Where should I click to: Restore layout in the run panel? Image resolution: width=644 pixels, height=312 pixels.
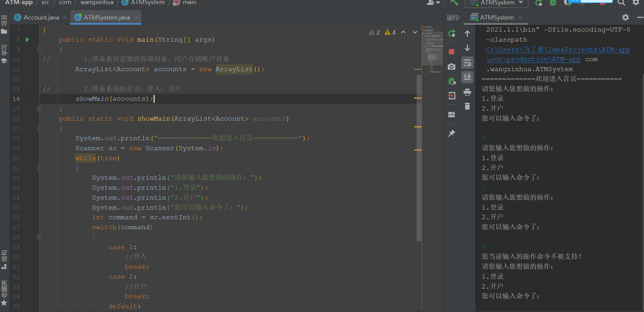point(452,114)
